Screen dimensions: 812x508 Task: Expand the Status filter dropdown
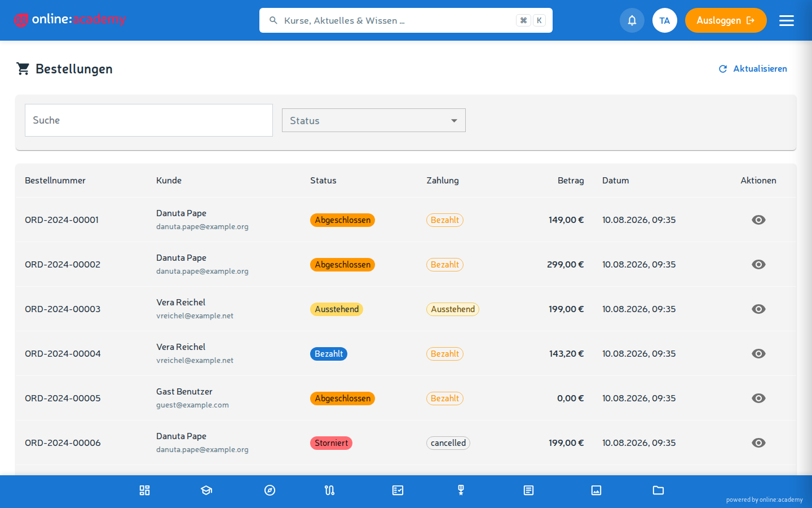[374, 120]
